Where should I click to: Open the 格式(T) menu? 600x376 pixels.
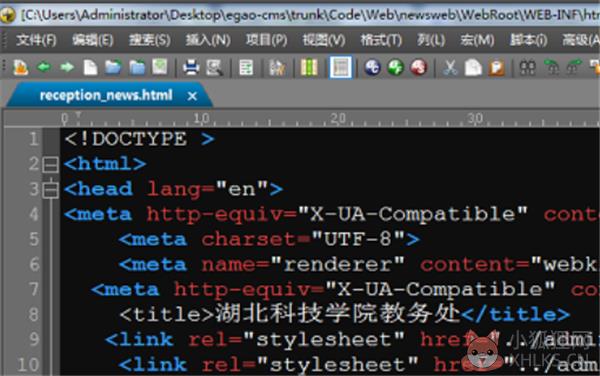381,40
